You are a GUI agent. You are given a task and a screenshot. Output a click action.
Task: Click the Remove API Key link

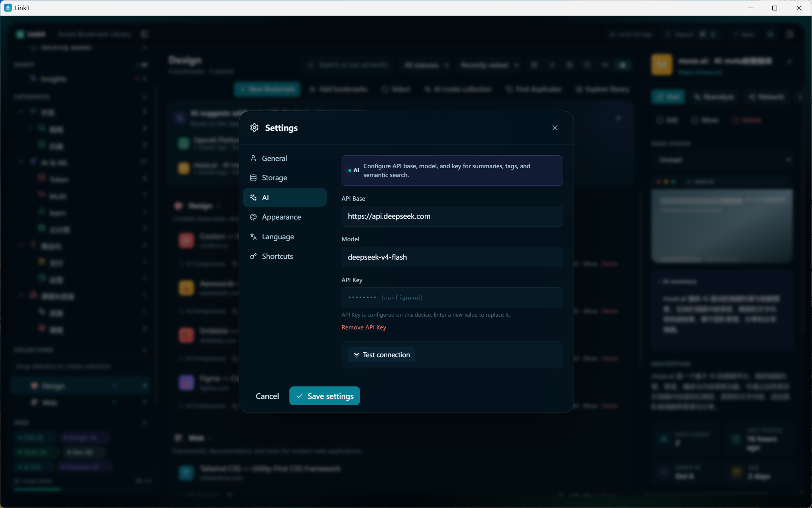click(x=364, y=327)
